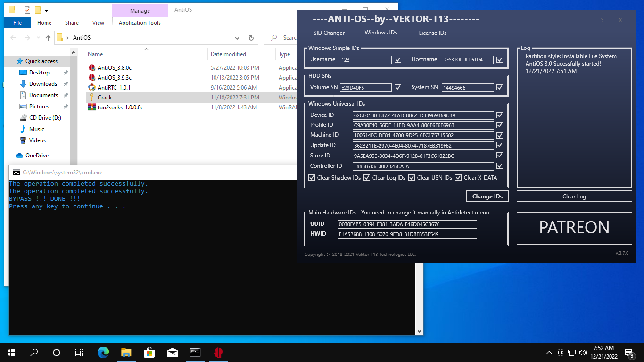This screenshot has width=644, height=362.
Task: Switch to cmd window on taskbar
Action: click(195, 352)
